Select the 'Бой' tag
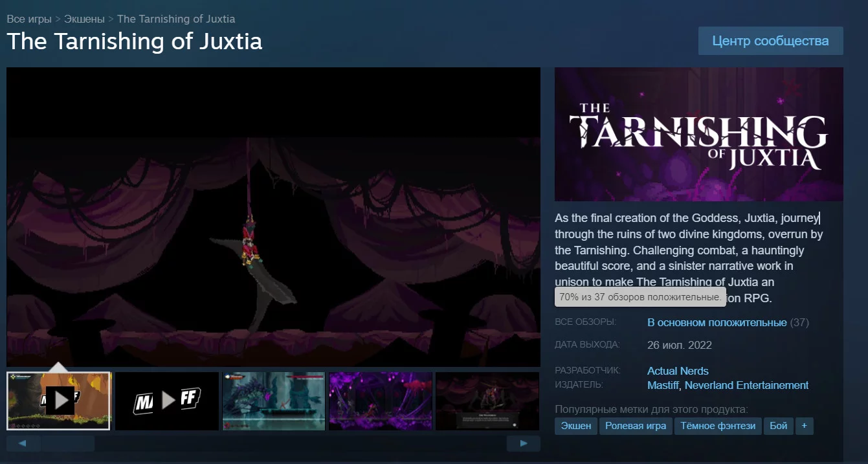The image size is (868, 464). (x=779, y=426)
